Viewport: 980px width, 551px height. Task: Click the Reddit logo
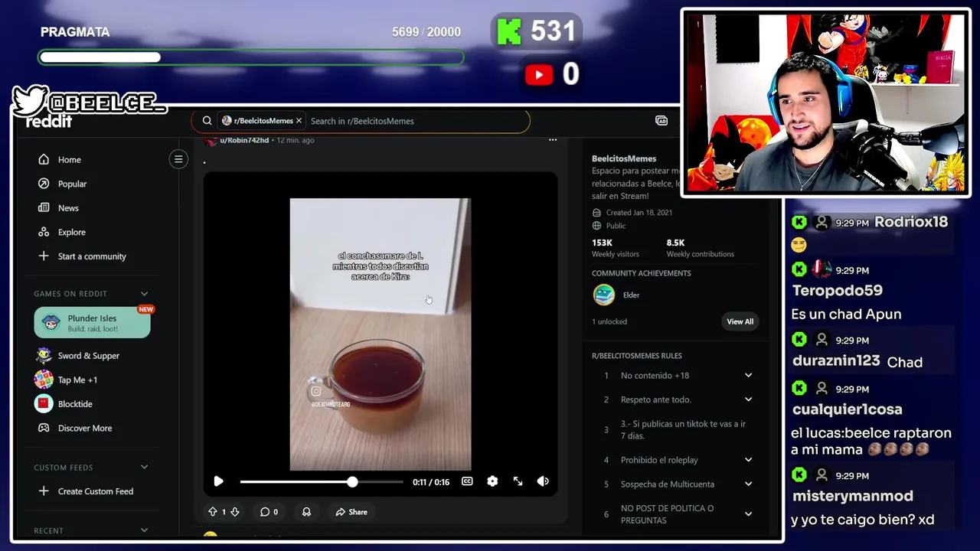(49, 122)
